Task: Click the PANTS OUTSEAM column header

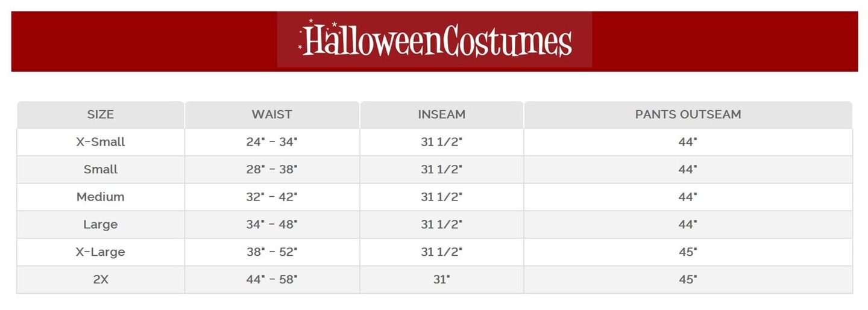Action: (x=688, y=114)
